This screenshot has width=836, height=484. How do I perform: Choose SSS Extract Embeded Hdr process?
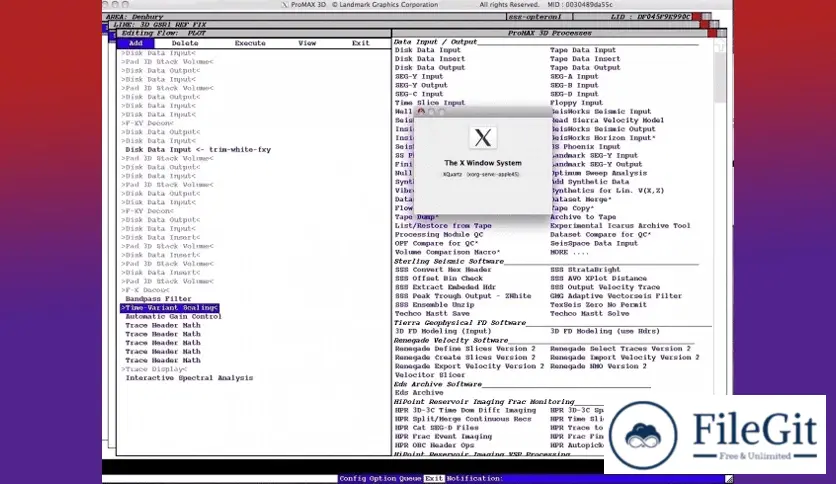coord(445,287)
